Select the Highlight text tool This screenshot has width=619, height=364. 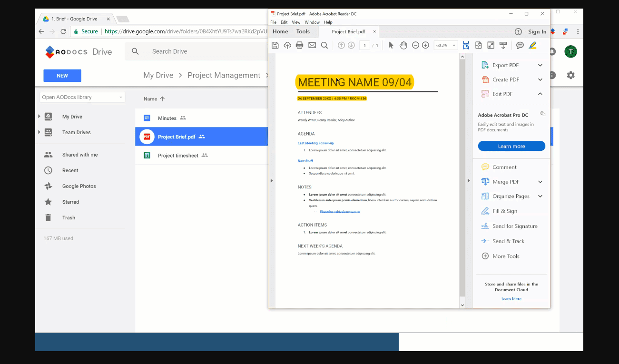pos(532,45)
